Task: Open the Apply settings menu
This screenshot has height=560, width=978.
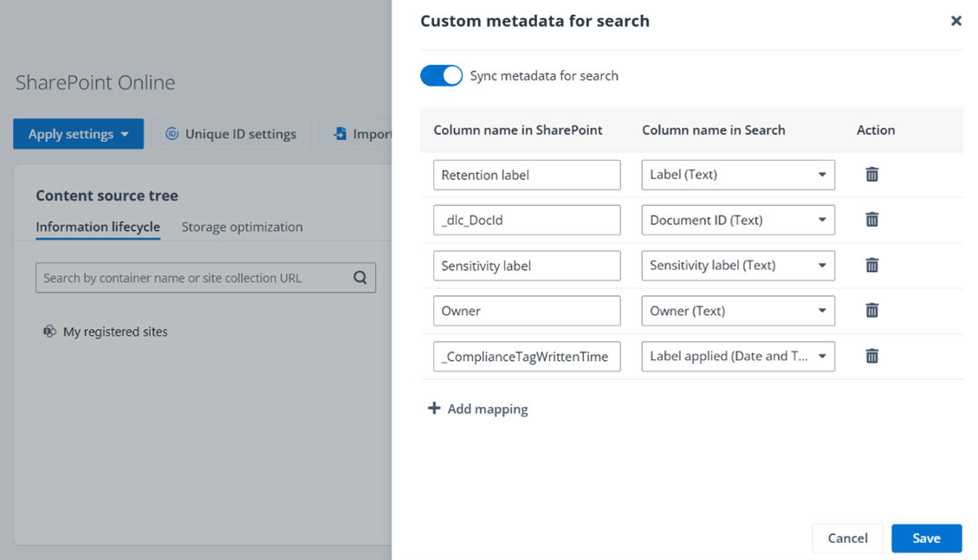Action: coord(78,134)
